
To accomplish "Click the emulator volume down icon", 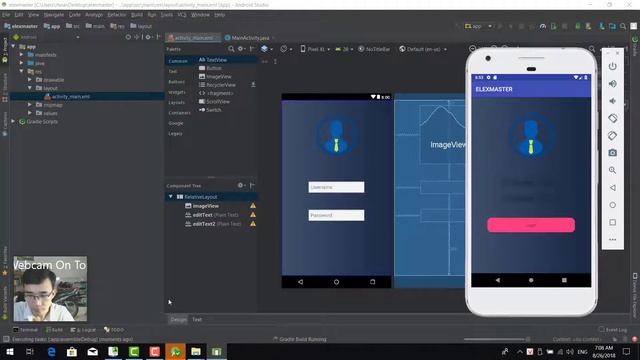I will (613, 101).
